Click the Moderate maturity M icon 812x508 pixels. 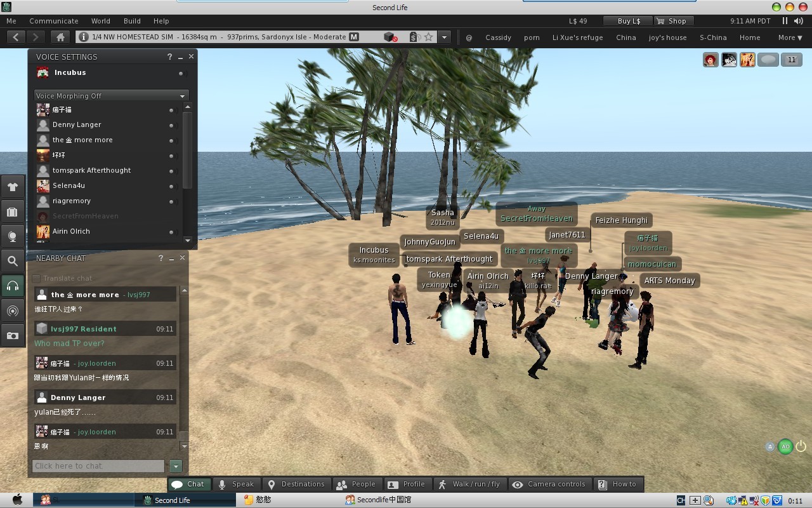tap(354, 37)
